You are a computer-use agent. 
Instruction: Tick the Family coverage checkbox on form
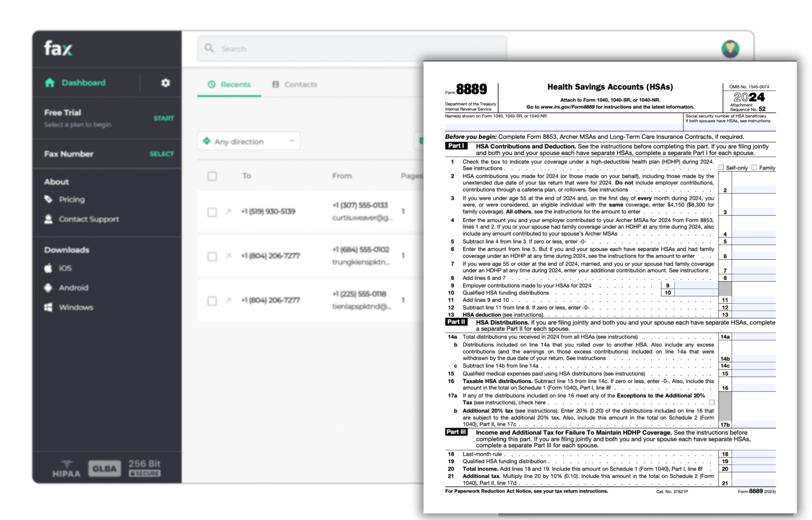pos(754,168)
